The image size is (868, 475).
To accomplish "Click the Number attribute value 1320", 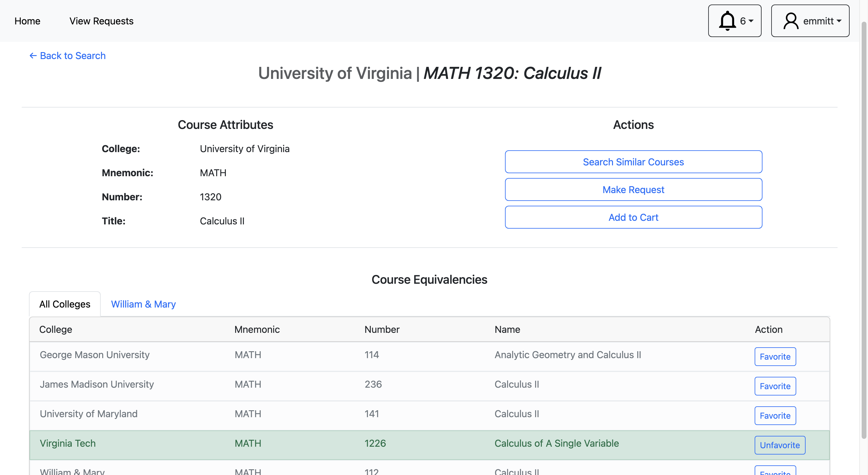I will pyautogui.click(x=211, y=197).
